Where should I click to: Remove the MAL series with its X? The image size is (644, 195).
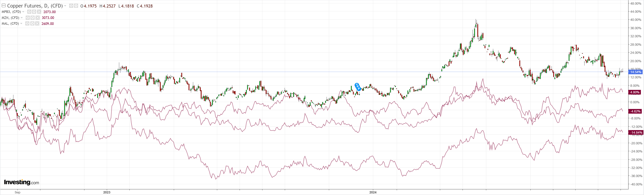pos(37,24)
